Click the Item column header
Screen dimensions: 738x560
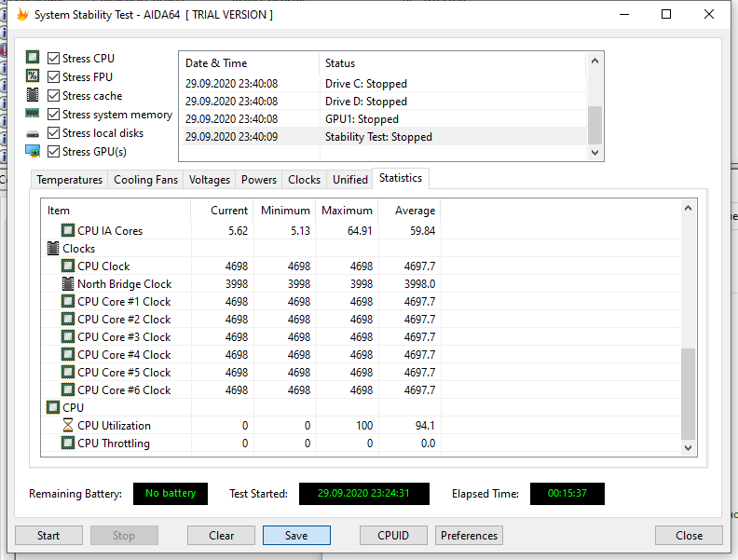coord(116,211)
